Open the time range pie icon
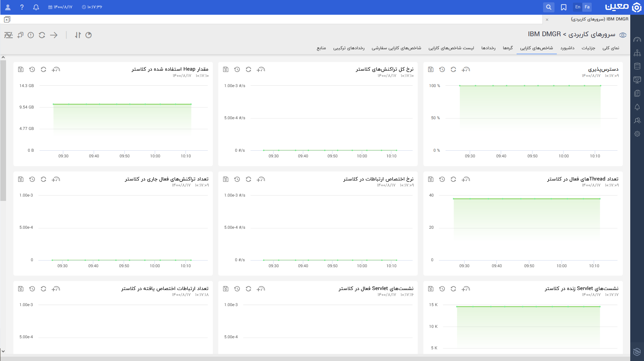644x361 pixels. click(x=89, y=35)
